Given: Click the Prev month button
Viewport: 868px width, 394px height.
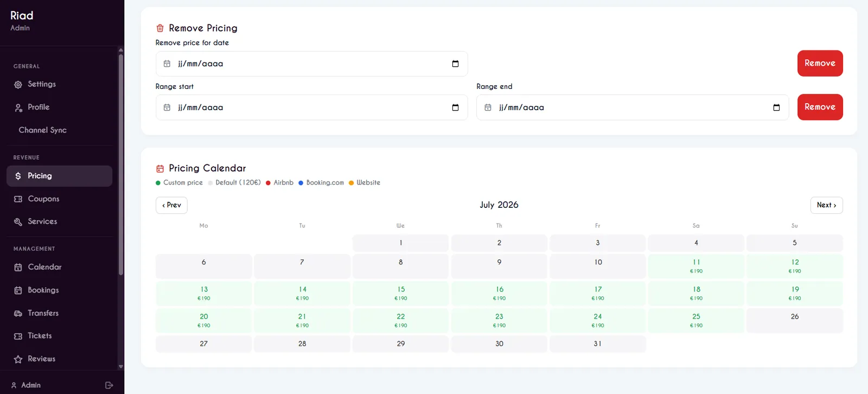Looking at the screenshot, I should click(171, 205).
